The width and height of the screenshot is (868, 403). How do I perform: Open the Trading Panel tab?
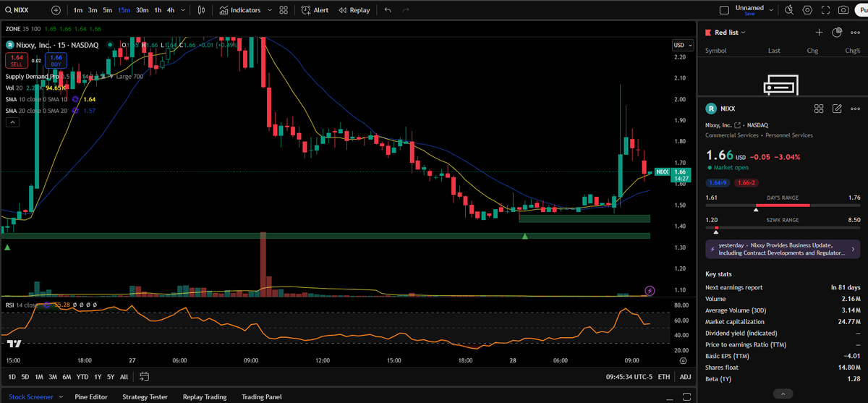coord(262,396)
